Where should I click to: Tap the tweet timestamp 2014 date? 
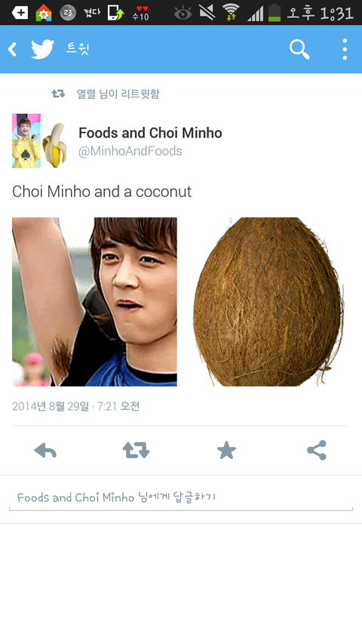[76, 406]
